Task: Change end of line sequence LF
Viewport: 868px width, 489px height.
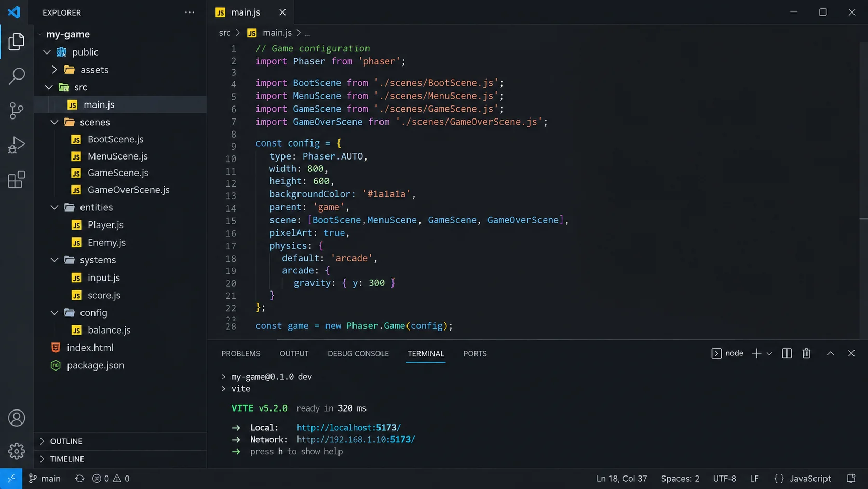Action: [x=754, y=479]
